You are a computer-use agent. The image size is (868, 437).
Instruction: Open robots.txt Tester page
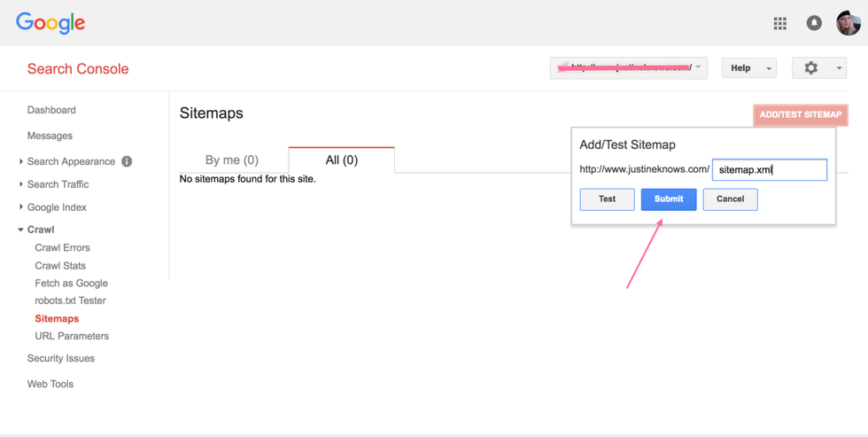point(70,300)
